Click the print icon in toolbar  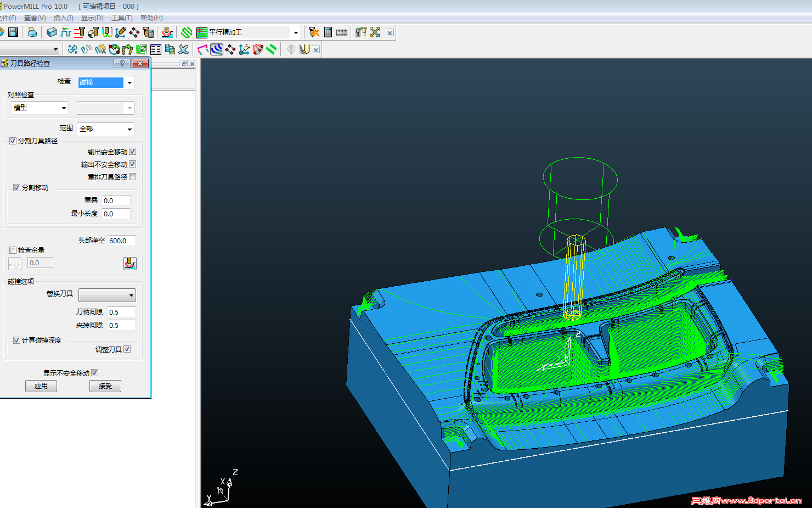point(32,32)
